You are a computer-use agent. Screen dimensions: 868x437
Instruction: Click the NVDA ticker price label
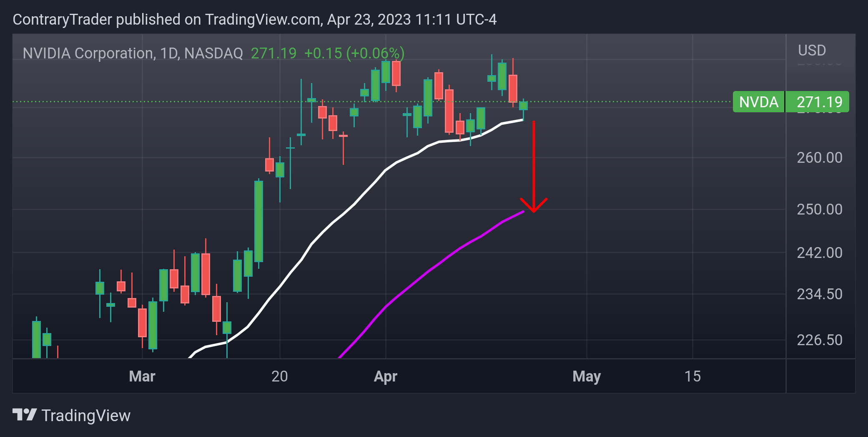(x=758, y=102)
